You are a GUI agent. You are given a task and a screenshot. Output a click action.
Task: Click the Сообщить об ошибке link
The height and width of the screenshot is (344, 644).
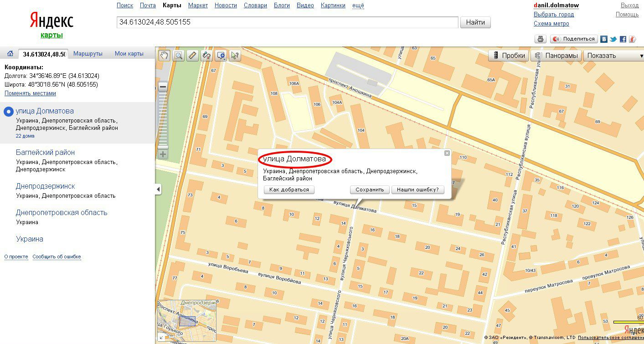(x=57, y=257)
